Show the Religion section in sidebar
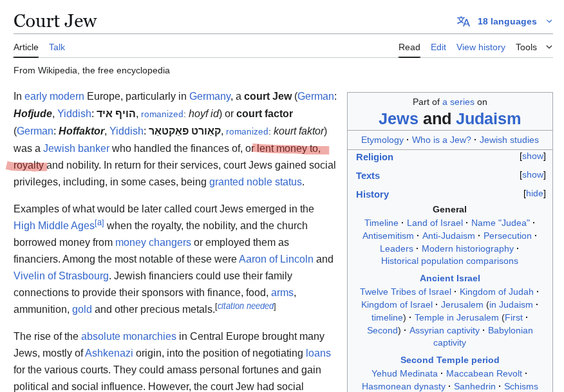The image size is (564, 392). (x=532, y=156)
